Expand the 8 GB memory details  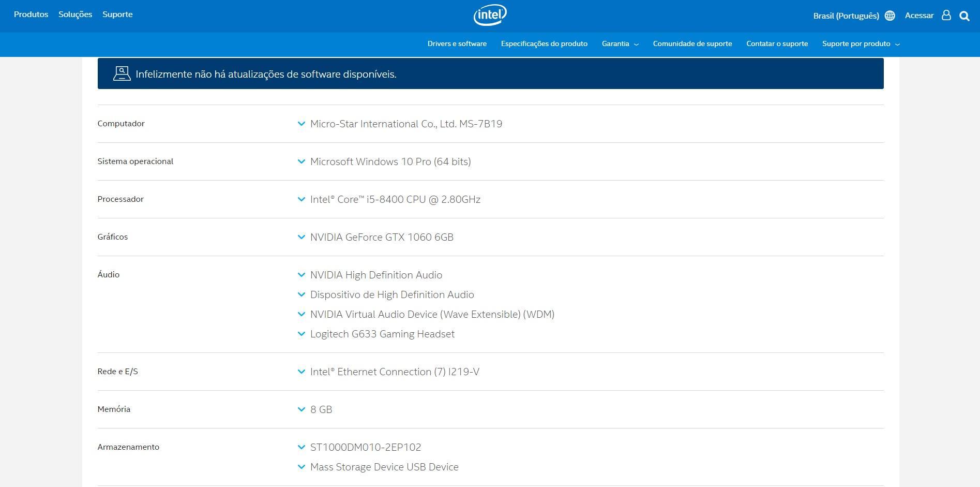pos(315,409)
